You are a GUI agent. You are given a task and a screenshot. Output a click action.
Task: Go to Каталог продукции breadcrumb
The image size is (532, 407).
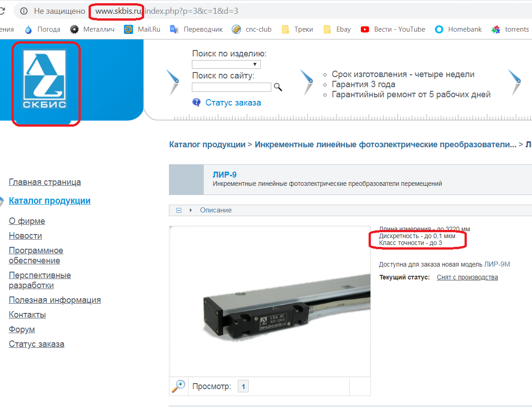click(x=207, y=145)
